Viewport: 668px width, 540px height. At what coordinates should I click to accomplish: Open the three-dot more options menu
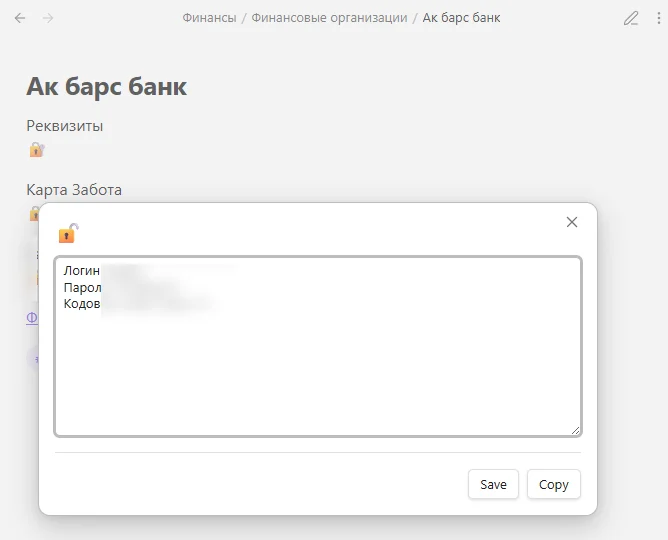pyautogui.click(x=659, y=18)
